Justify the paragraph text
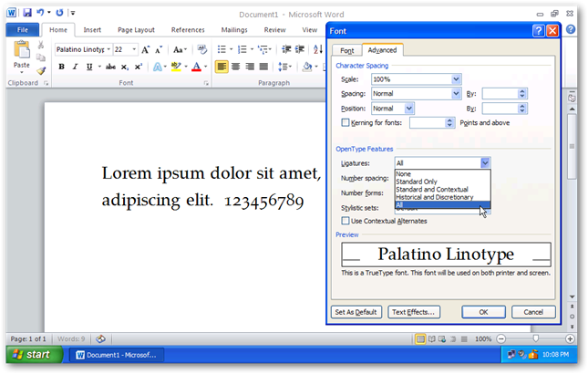588x374 pixels. click(263, 67)
